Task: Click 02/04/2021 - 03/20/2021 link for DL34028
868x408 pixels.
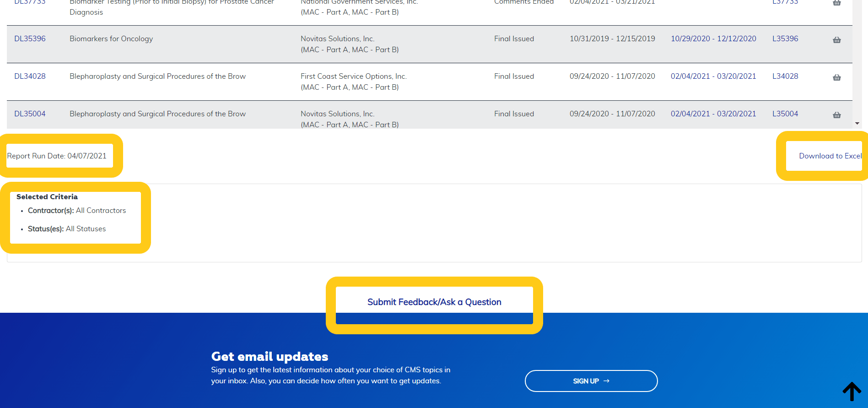Action: point(713,76)
